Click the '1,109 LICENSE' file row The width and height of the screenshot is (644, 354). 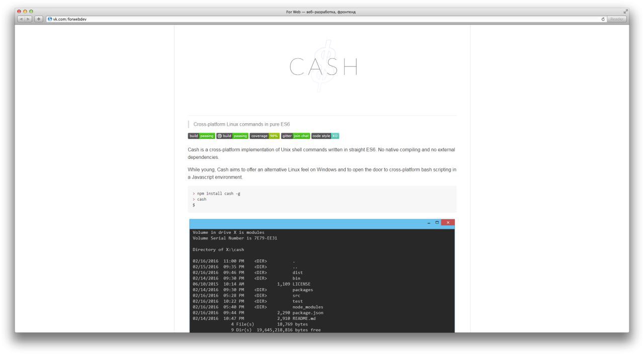(252, 284)
